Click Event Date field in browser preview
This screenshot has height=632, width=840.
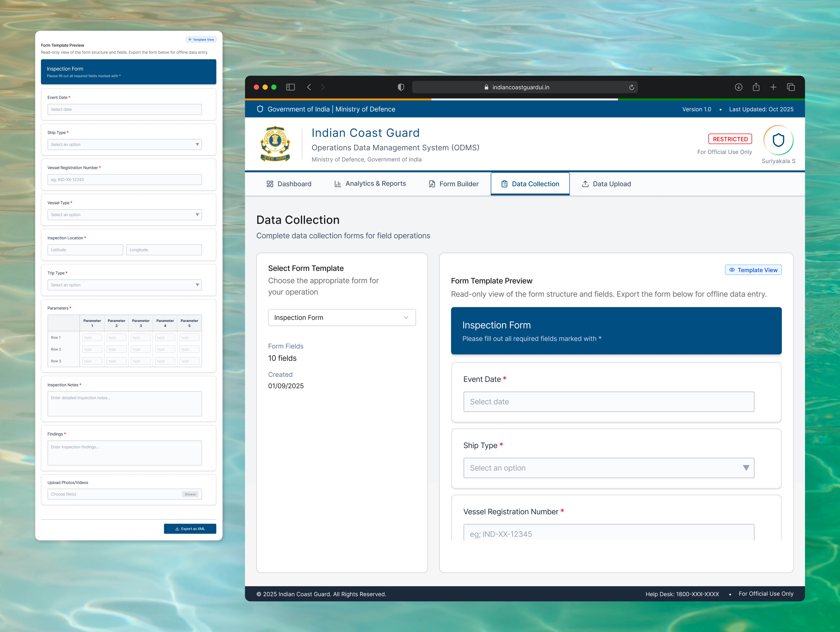tap(609, 402)
